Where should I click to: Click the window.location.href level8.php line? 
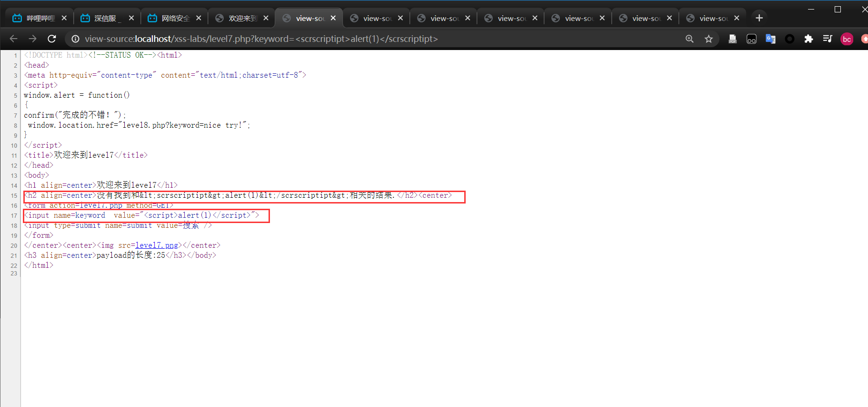click(139, 125)
